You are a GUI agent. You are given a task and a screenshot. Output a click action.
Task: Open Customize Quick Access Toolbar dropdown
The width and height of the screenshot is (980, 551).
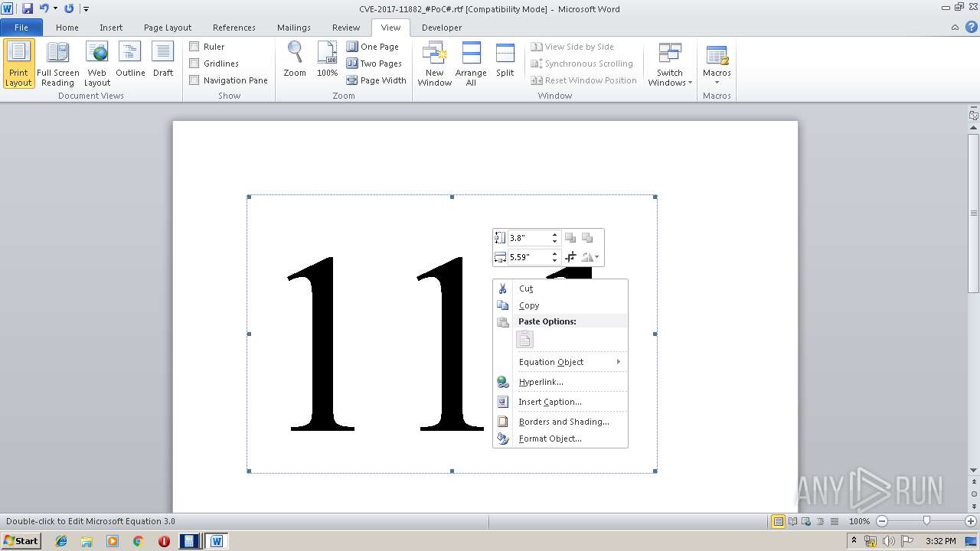[86, 9]
